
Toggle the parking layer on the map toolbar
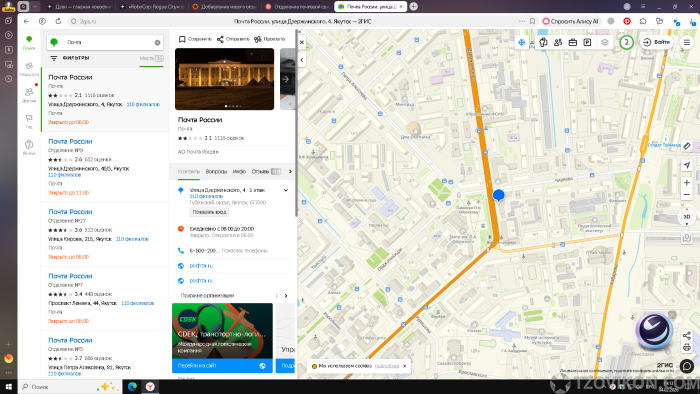(x=588, y=42)
